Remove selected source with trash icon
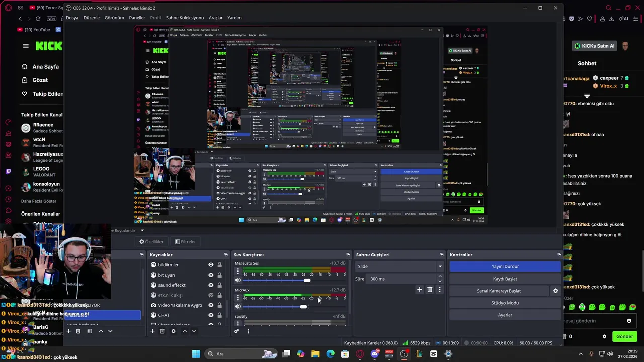The height and width of the screenshot is (362, 644). 162,331
